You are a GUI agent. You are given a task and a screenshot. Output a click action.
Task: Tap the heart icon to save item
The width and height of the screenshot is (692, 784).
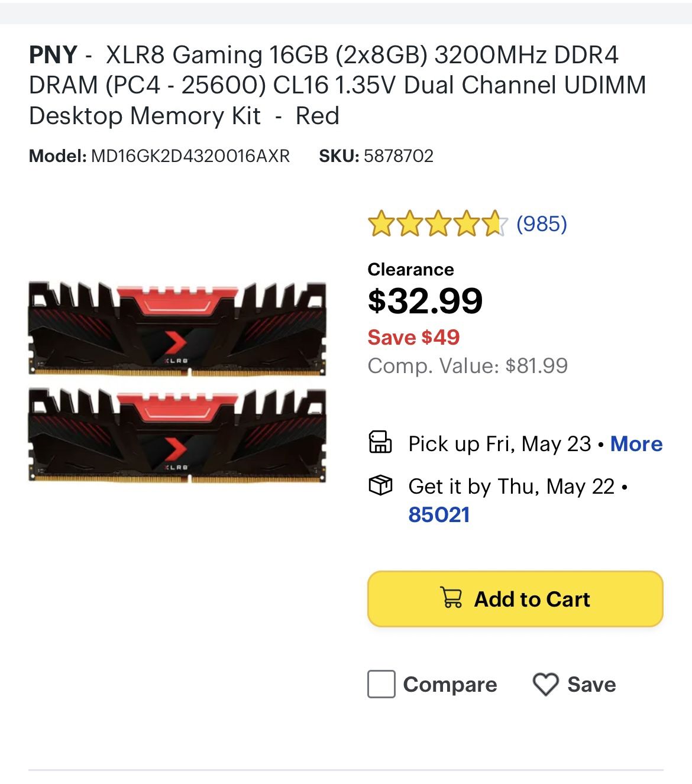545,685
